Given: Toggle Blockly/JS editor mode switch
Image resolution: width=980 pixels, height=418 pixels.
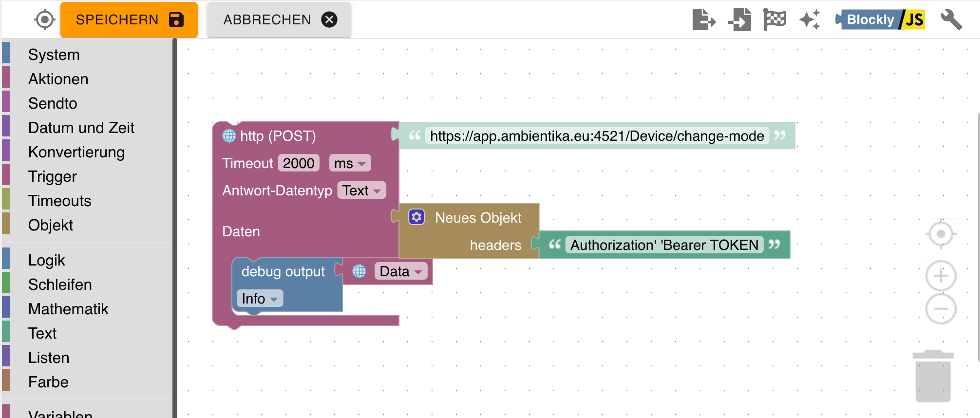Looking at the screenshot, I should 881,20.
